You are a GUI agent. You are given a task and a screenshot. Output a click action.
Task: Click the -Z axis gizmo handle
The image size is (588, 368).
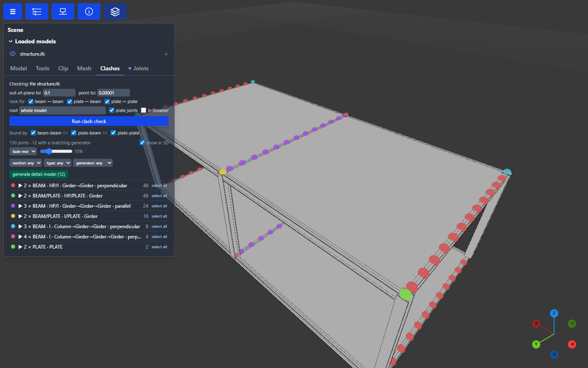click(554, 355)
